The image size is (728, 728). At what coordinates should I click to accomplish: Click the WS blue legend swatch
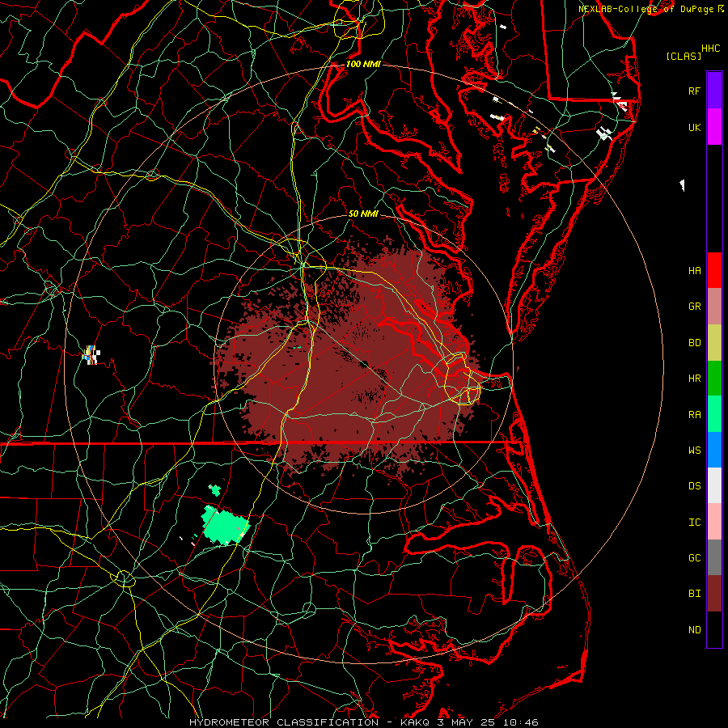tap(714, 450)
